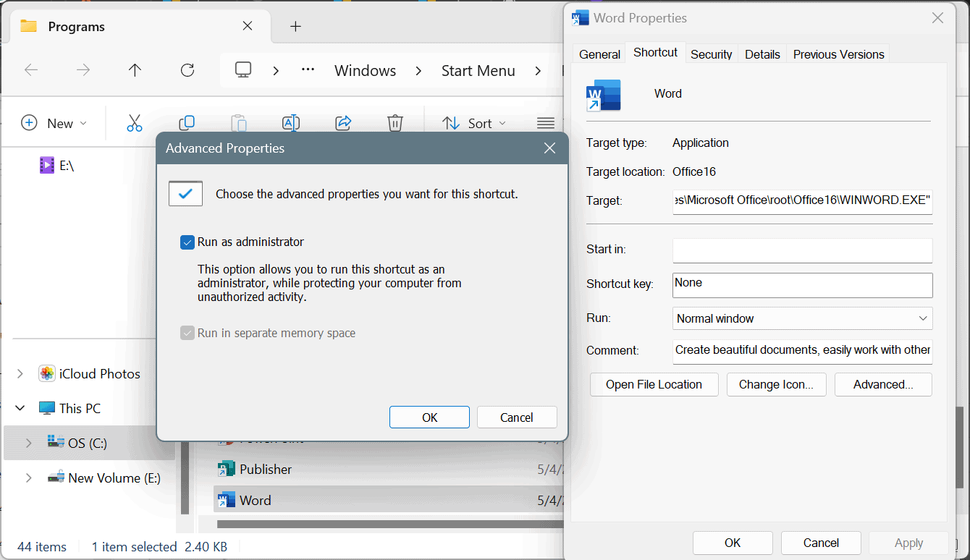This screenshot has width=970, height=560.
Task: Expand the chevron after the monitor icon
Action: coord(276,71)
